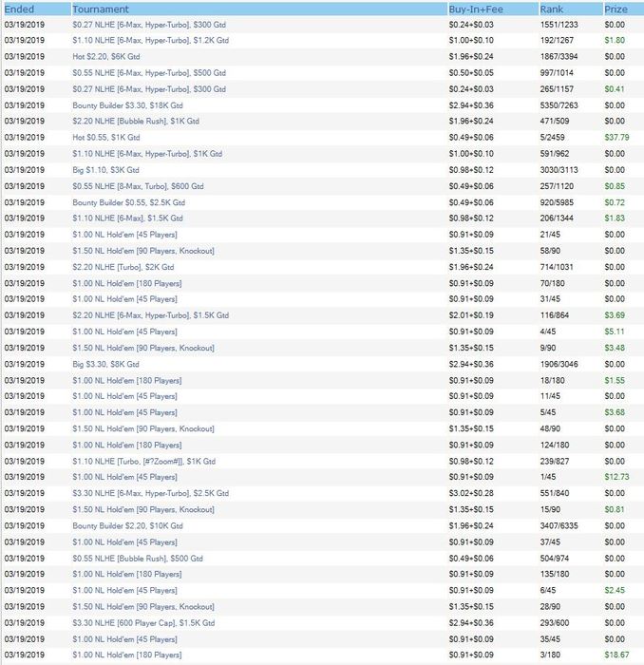644x665 pixels.
Task: Click the $3.69 prize value
Action: 615,315
